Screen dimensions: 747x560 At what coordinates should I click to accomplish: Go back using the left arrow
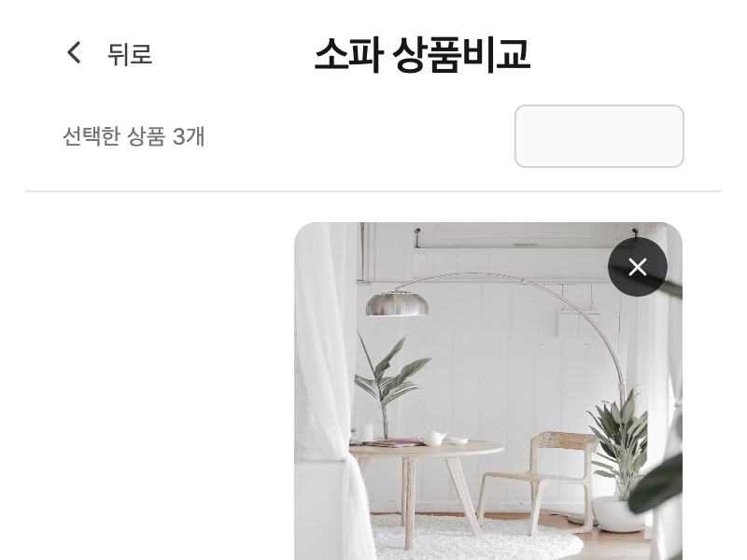pos(74,52)
